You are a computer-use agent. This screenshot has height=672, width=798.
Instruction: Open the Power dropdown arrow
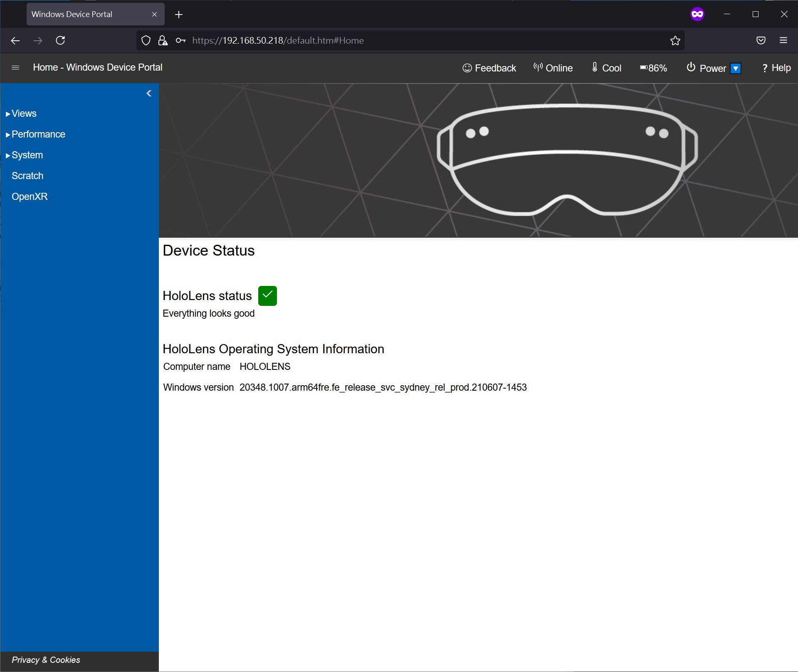(736, 68)
